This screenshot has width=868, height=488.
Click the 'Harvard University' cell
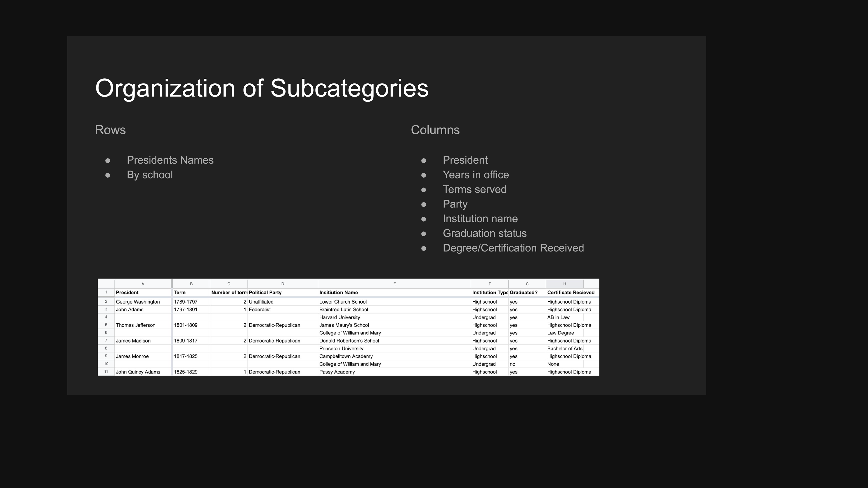pyautogui.click(x=395, y=317)
